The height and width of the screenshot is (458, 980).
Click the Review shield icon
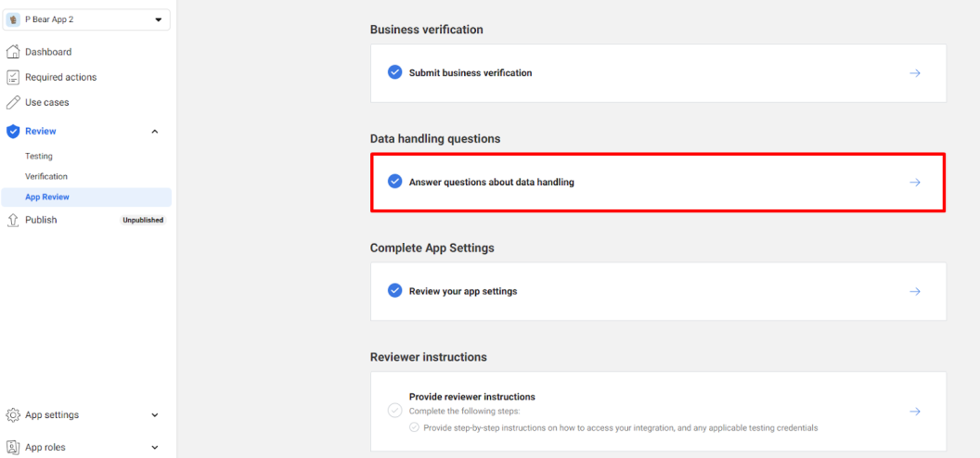(12, 131)
